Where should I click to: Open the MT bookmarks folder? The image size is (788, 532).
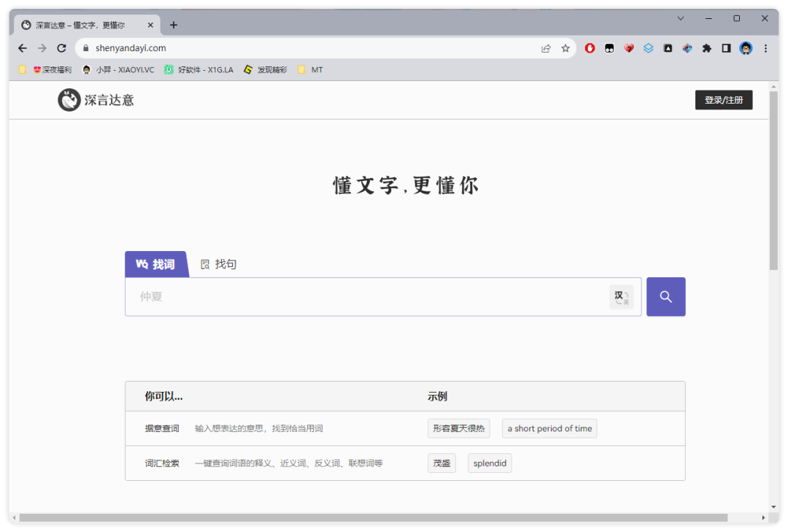(x=310, y=70)
